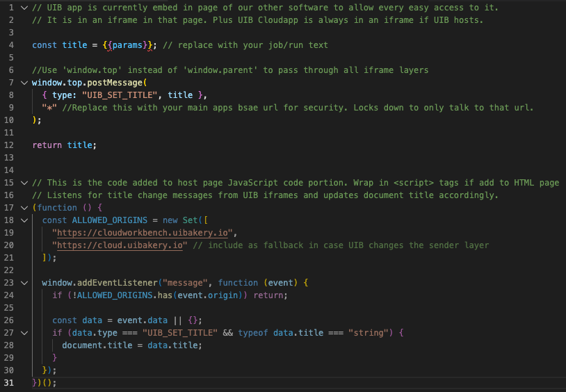Viewport: 566px width, 392px height.
Task: Click line number 31 in the gutter
Action: (x=10, y=383)
